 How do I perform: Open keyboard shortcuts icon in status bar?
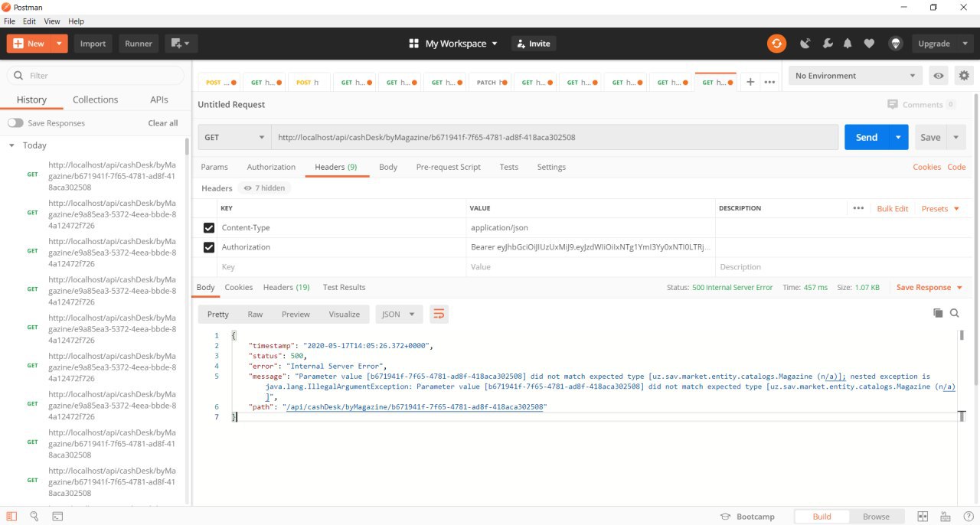[x=944, y=517]
